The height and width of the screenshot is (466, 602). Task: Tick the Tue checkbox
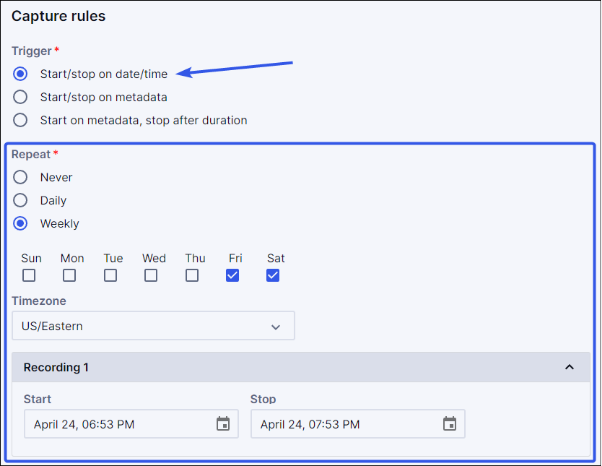point(111,275)
